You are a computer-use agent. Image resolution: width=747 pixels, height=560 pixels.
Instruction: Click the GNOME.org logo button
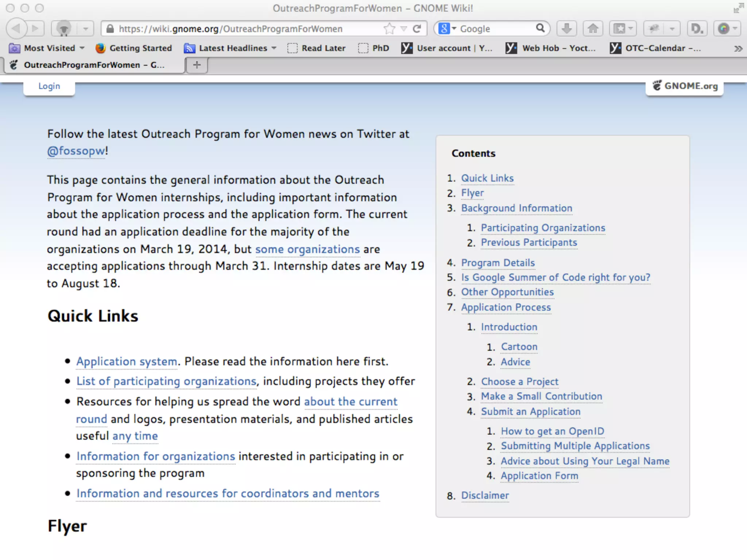pos(685,86)
